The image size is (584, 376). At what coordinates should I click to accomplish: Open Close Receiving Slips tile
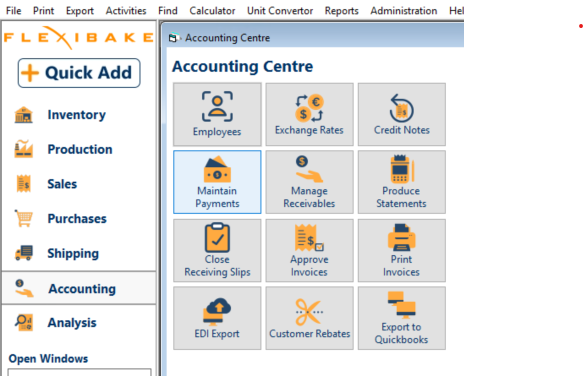point(217,250)
